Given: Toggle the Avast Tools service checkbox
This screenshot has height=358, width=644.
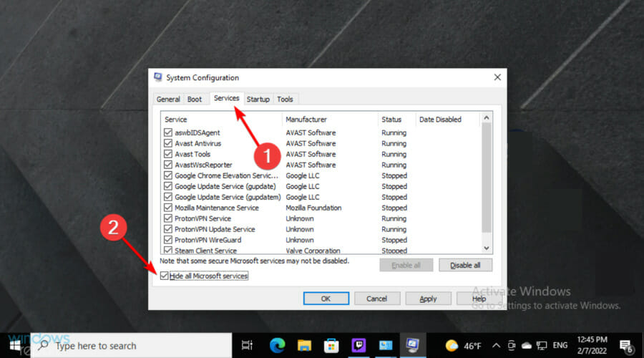Looking at the screenshot, I should pos(167,154).
